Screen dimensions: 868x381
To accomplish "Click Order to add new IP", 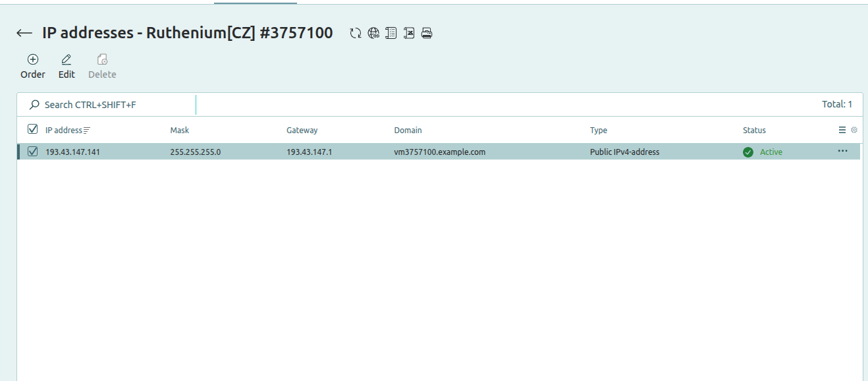I will pos(33,66).
